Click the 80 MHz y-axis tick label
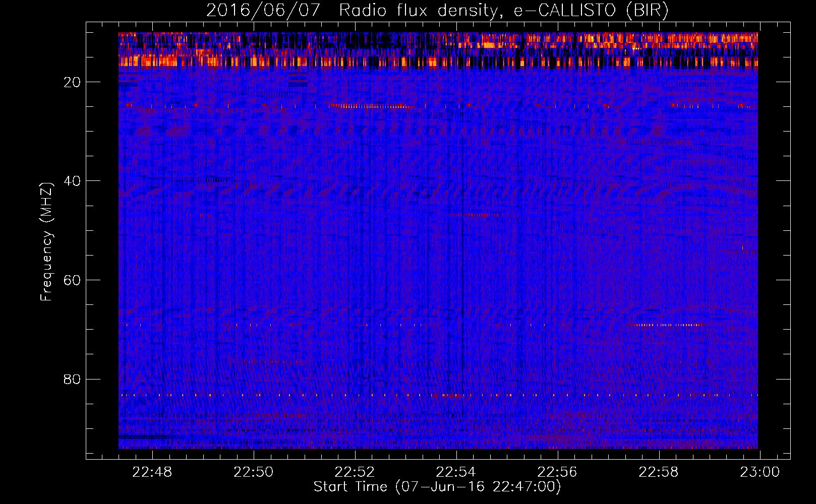 click(72, 379)
